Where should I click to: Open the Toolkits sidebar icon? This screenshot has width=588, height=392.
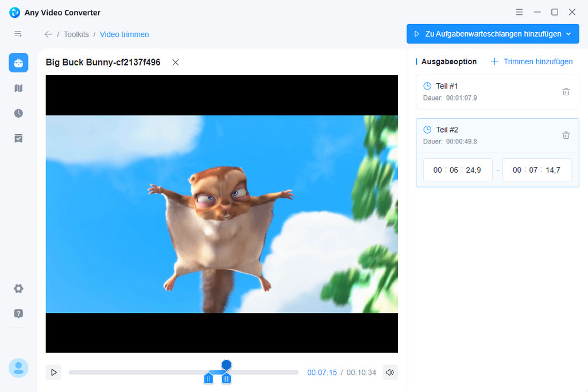click(x=18, y=63)
